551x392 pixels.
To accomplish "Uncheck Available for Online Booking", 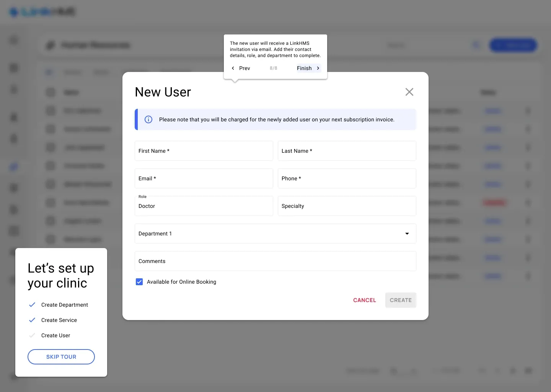I will coord(139,282).
